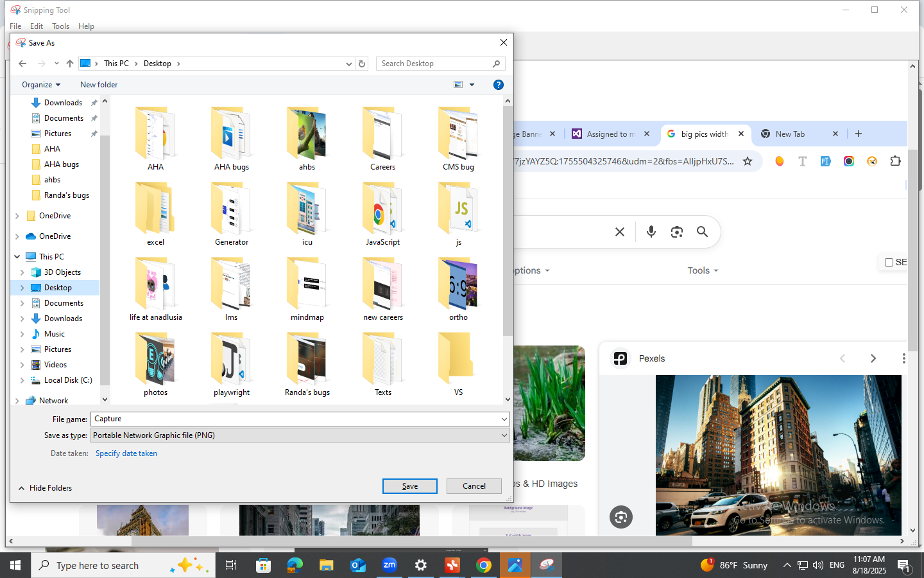Click the Back arrow in Save As dialog
The height and width of the screenshot is (578, 924).
pyautogui.click(x=22, y=64)
